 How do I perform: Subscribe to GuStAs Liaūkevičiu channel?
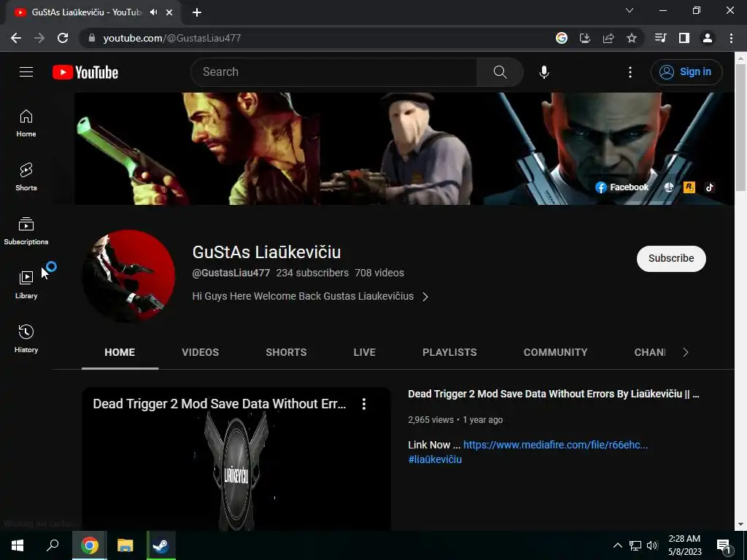pyautogui.click(x=671, y=259)
